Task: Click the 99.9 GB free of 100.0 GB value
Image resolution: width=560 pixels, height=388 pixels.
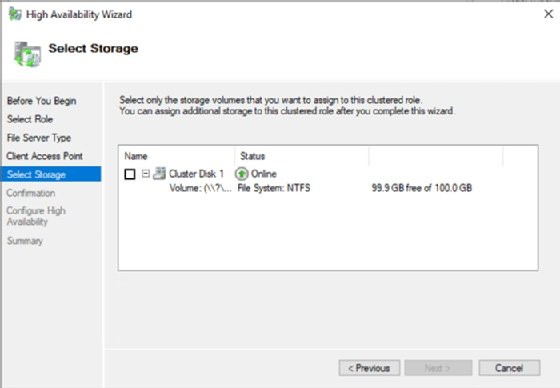Action: point(421,188)
